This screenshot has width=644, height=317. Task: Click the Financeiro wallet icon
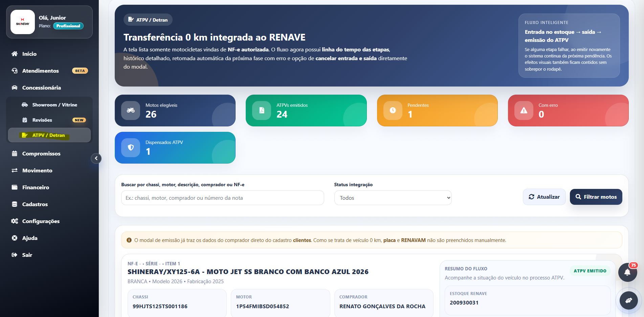click(x=15, y=187)
